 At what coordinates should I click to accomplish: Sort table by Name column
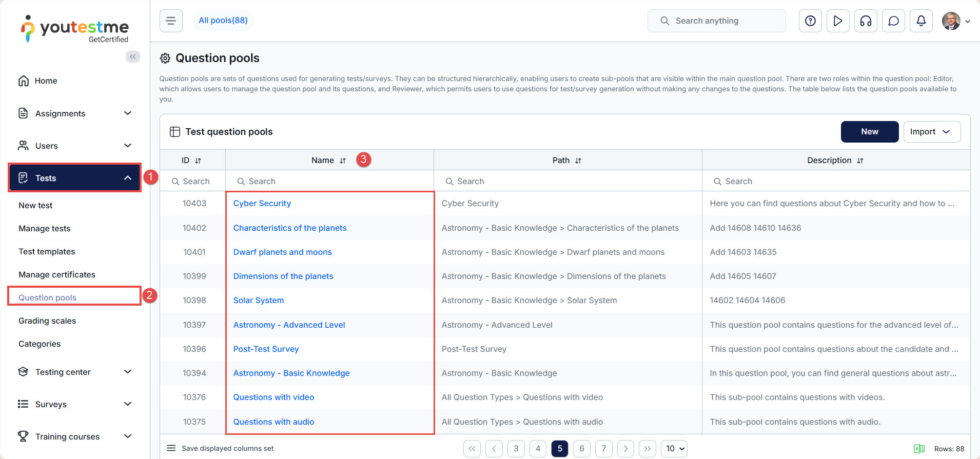(x=343, y=161)
